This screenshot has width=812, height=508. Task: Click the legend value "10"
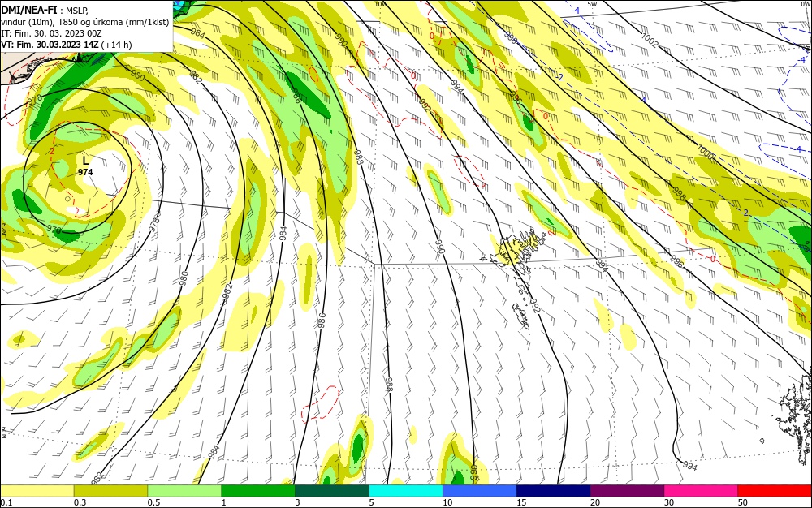point(447,502)
